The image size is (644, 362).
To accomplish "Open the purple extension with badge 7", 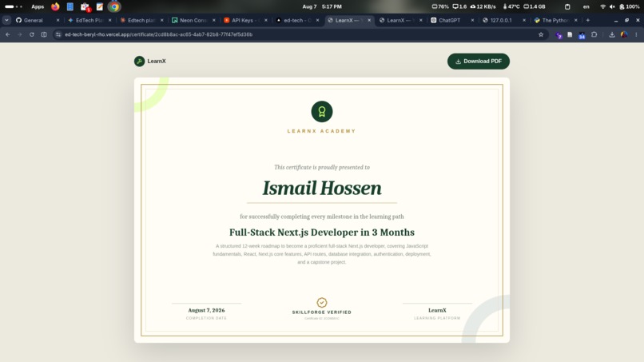I will 559,35.
